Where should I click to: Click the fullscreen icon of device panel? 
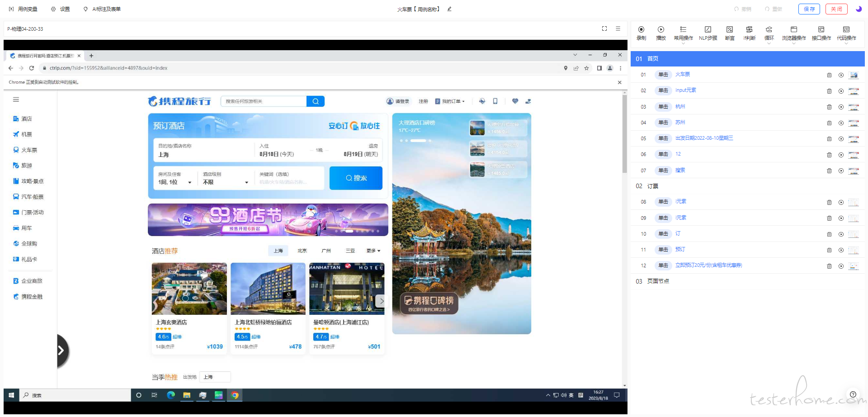click(x=604, y=28)
